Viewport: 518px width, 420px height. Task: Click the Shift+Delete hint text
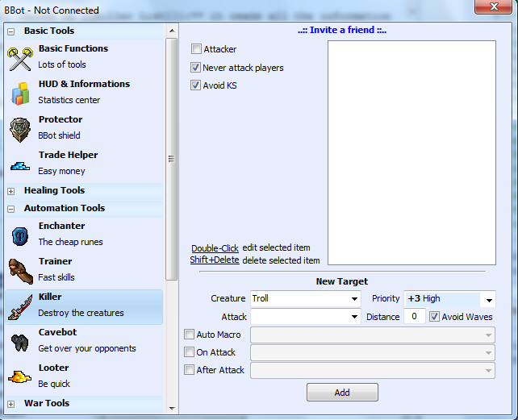pos(215,260)
